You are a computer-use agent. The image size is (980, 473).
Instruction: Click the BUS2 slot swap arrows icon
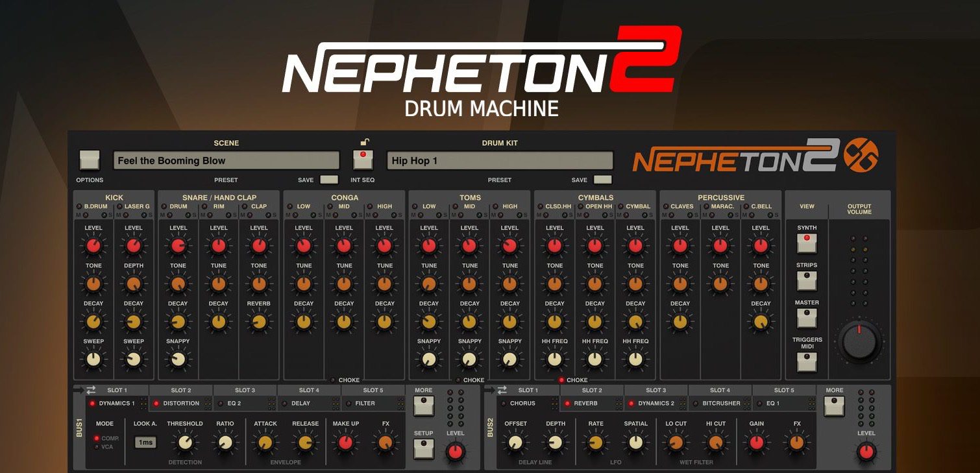coord(502,390)
